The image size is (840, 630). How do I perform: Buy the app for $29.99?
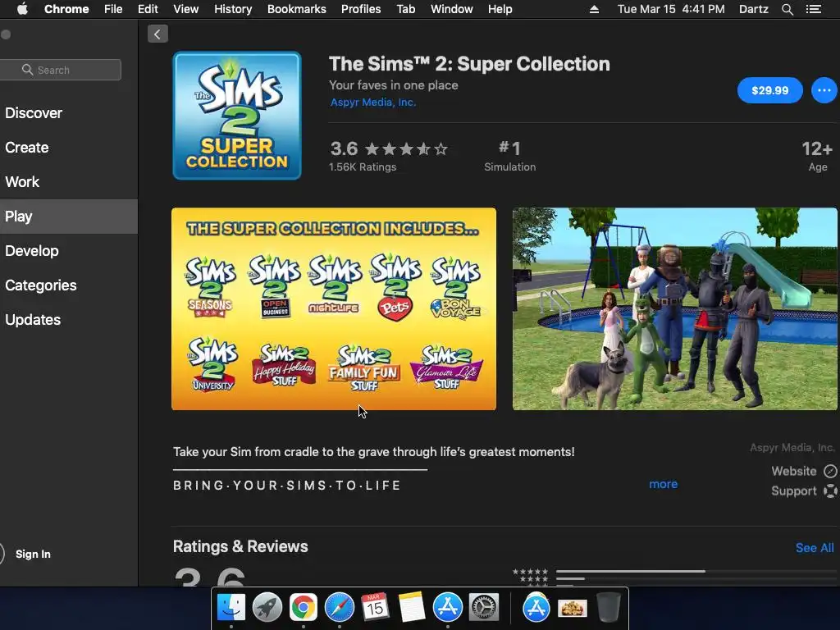click(x=769, y=90)
